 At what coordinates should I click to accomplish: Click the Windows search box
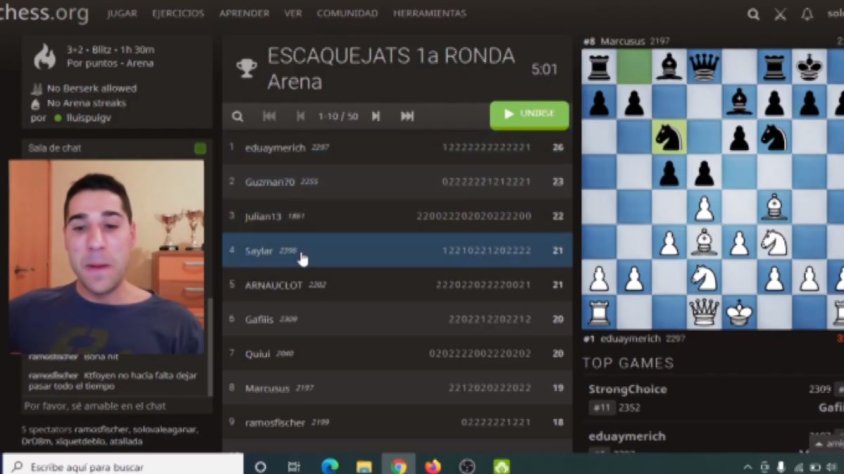tap(123, 466)
